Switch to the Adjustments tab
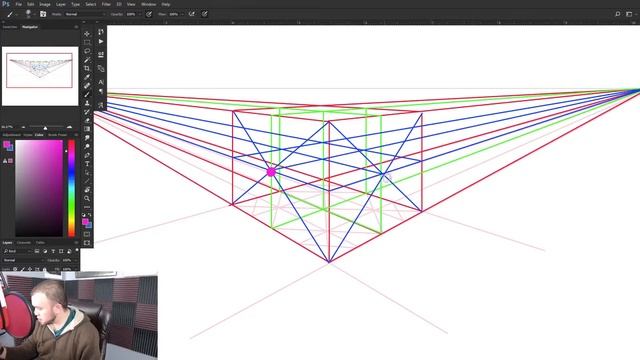This screenshot has width=640, height=360. [x=11, y=135]
